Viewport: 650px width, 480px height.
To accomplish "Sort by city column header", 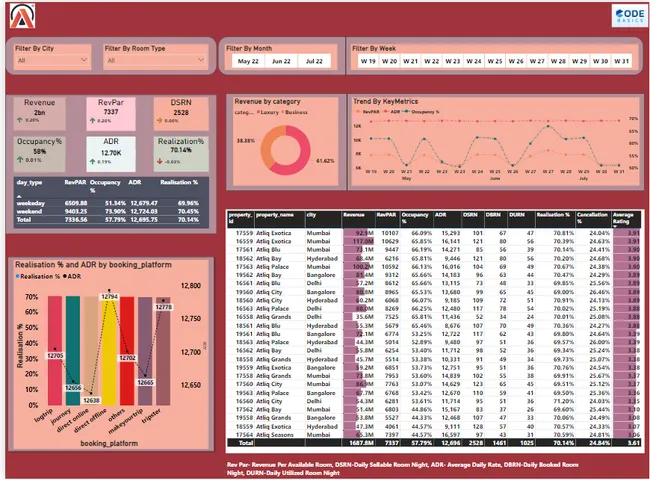I will [311, 215].
